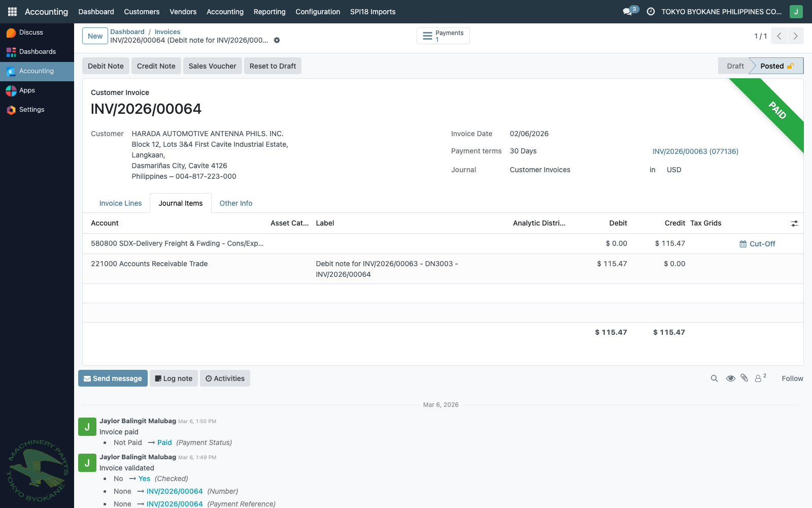The image size is (812, 508).
Task: Open Dashboards app in sidebar
Action: (37, 52)
